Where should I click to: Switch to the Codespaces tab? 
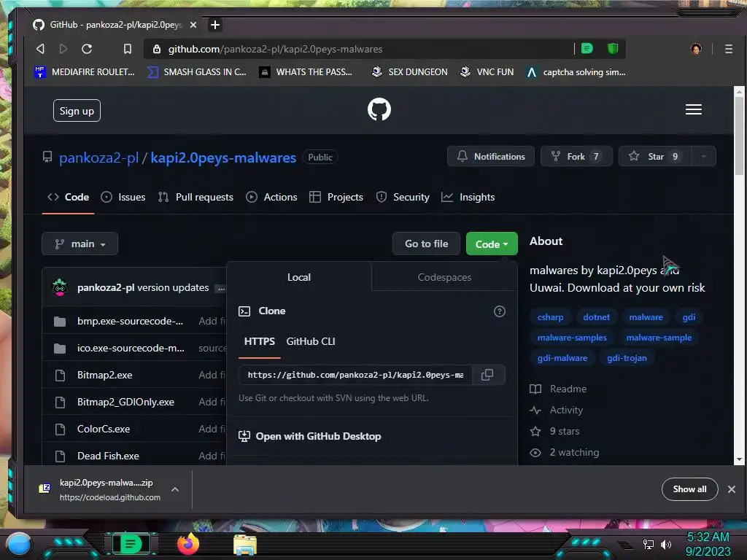point(444,277)
